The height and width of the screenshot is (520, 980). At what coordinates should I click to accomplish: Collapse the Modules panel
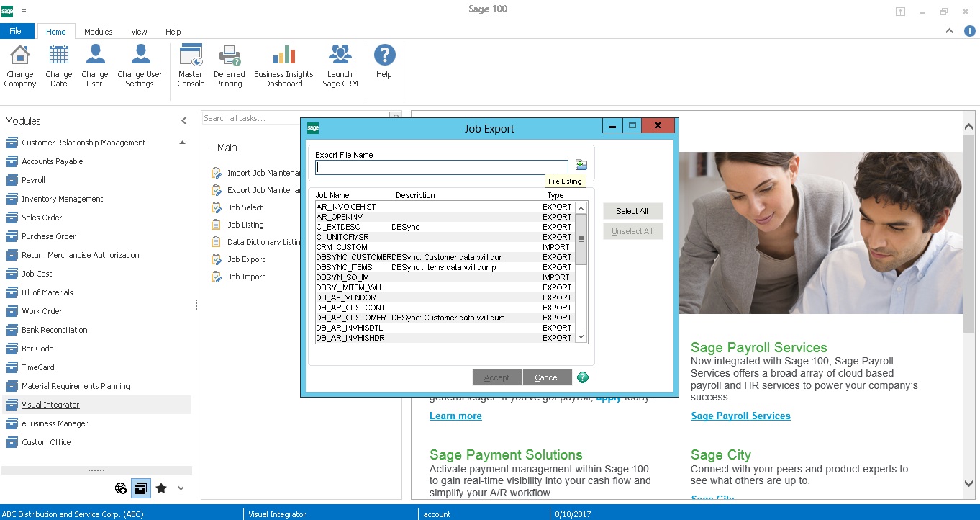click(184, 121)
